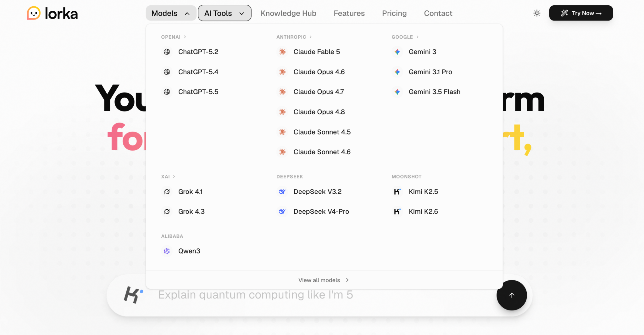Click the Kimi model icon in the prompt box
Image resolution: width=644 pixels, height=335 pixels.
(x=133, y=295)
